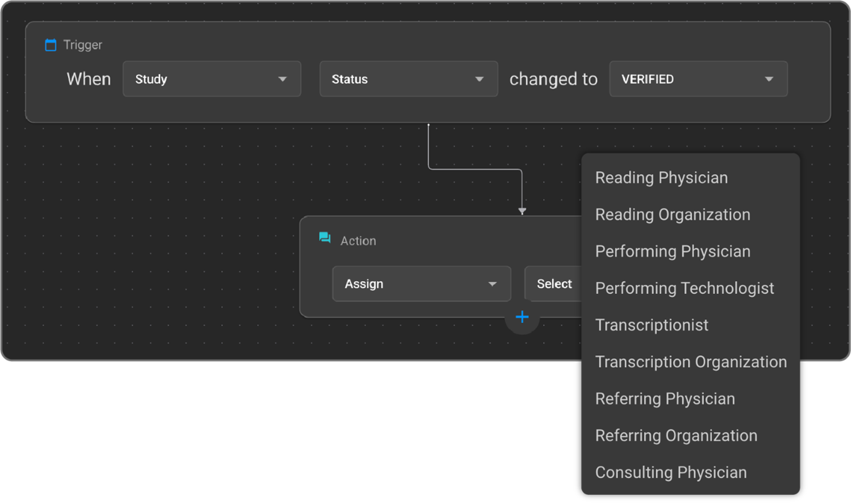The image size is (851, 504).
Task: Pick Performing Physician in the menu
Action: coord(672,251)
